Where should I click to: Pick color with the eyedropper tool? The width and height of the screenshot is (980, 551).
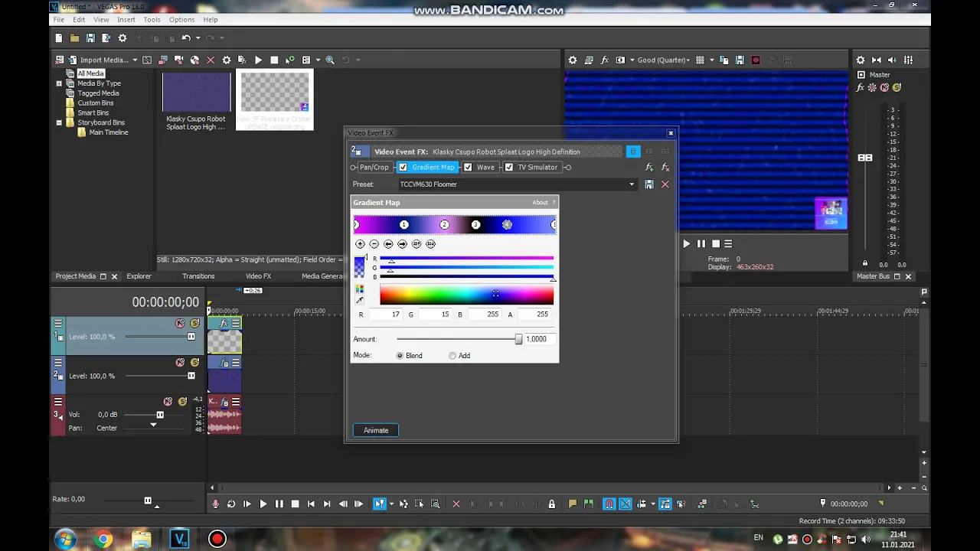[x=359, y=300]
